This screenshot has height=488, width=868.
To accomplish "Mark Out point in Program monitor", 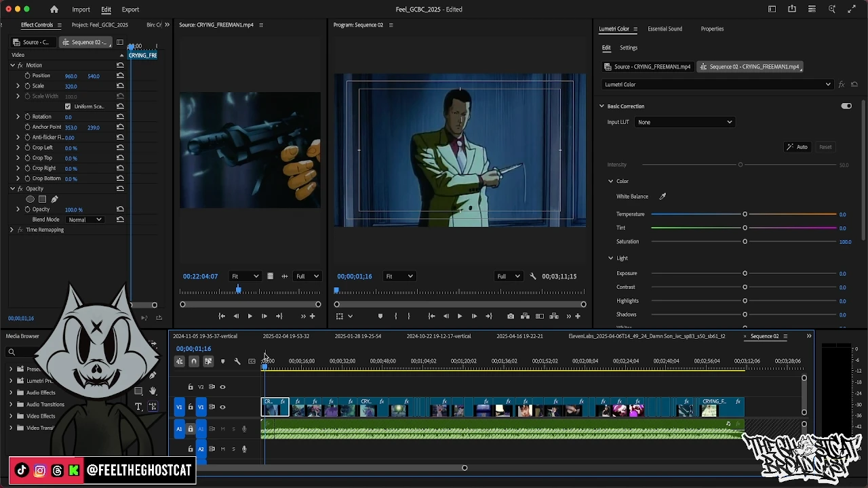I will 408,317.
